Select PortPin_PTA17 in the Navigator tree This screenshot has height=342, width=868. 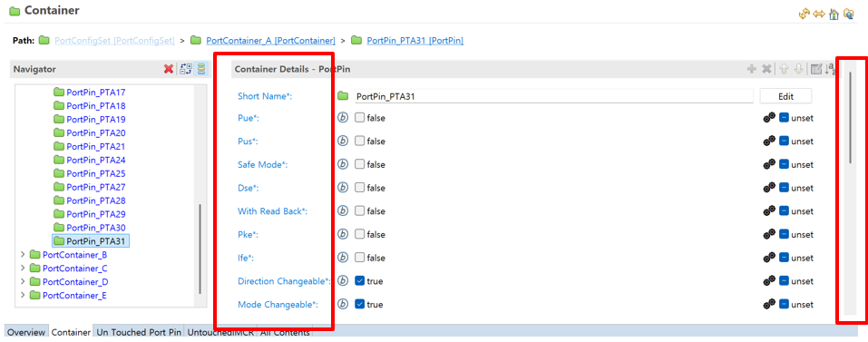point(96,92)
